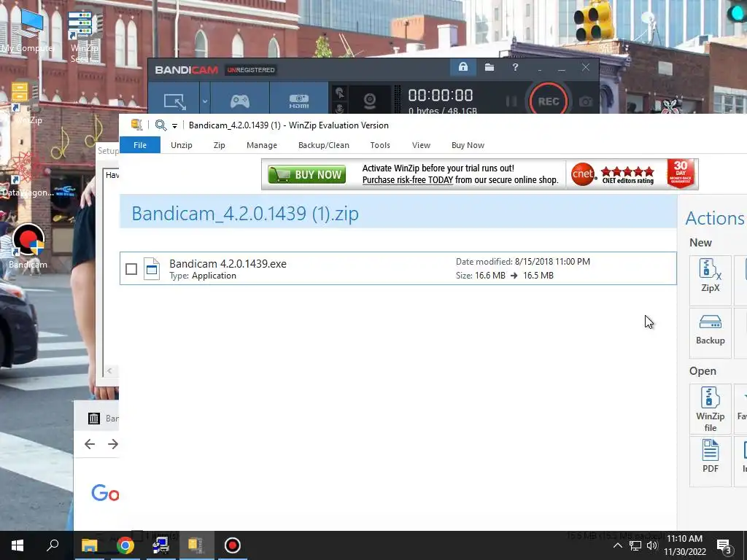Viewport: 747px width, 560px height.
Task: Click the volume speaker icon in tray
Action: (652, 545)
